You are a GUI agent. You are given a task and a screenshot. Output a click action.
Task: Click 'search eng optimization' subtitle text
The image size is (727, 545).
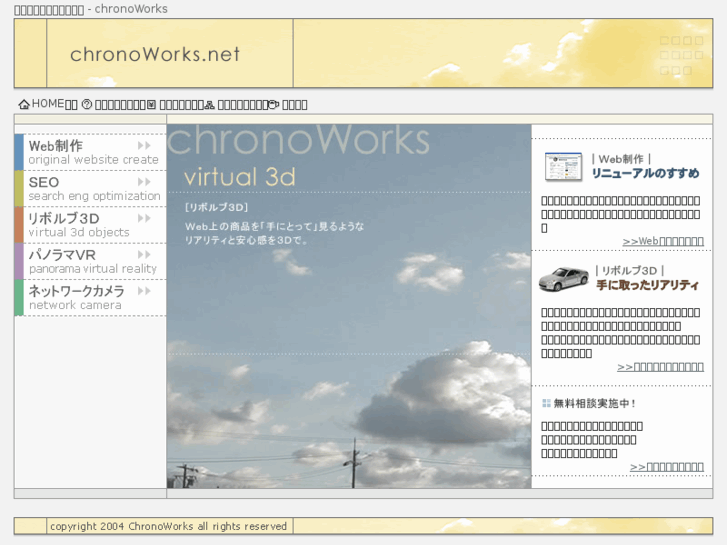pyautogui.click(x=95, y=196)
